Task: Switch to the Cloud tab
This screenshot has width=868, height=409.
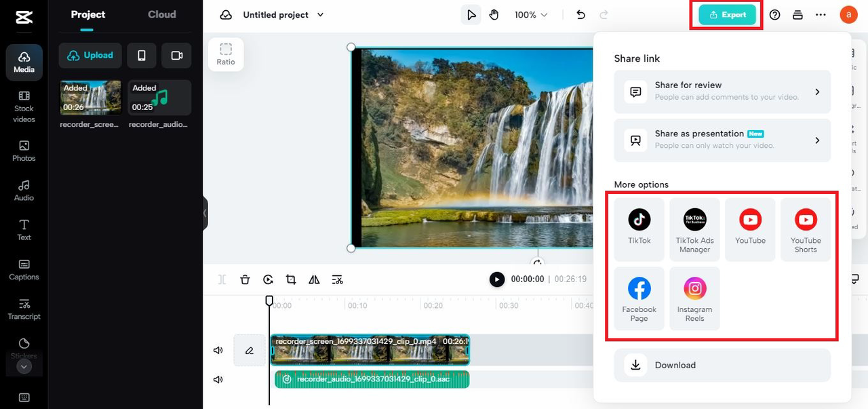Action: [x=162, y=14]
